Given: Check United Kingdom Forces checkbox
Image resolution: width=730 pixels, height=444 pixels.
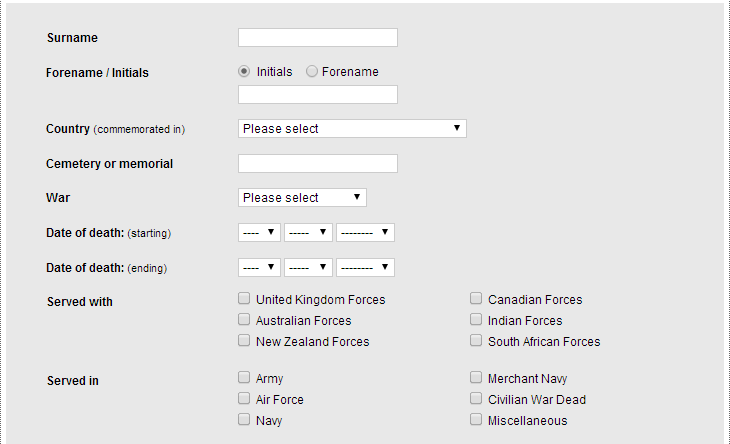Looking at the screenshot, I should [x=244, y=298].
